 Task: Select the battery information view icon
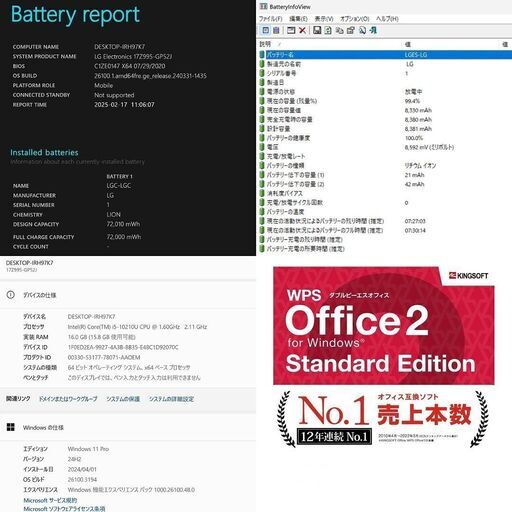tap(266, 30)
